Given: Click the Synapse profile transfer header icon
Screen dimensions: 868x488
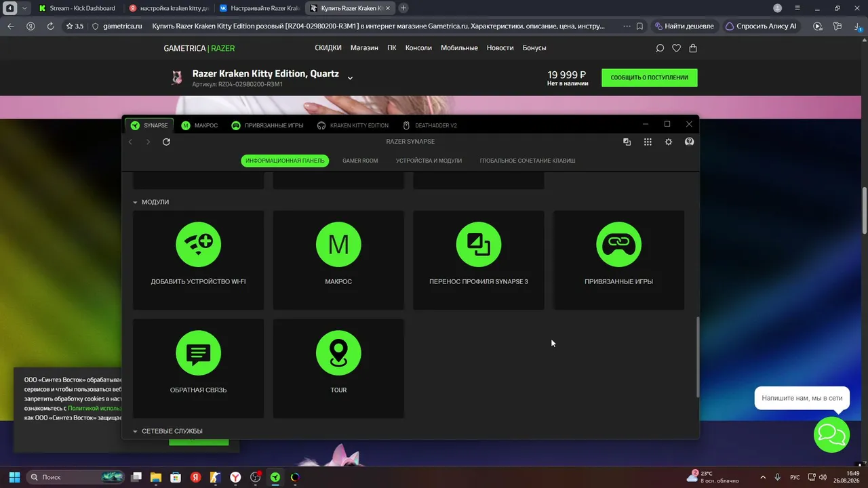Looking at the screenshot, I should (627, 142).
